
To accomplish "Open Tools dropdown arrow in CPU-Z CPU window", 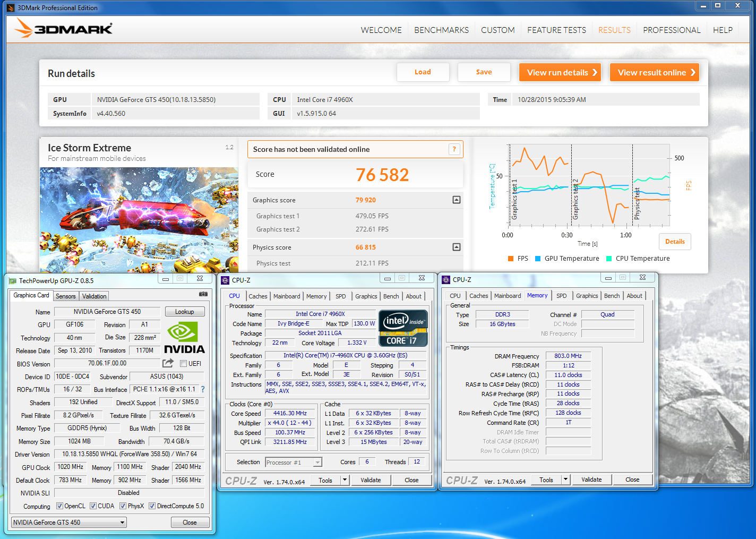I will pos(345,480).
